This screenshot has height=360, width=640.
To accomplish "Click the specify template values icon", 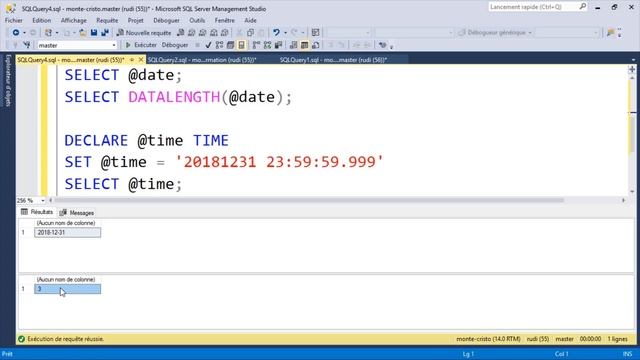I will [x=382, y=45].
